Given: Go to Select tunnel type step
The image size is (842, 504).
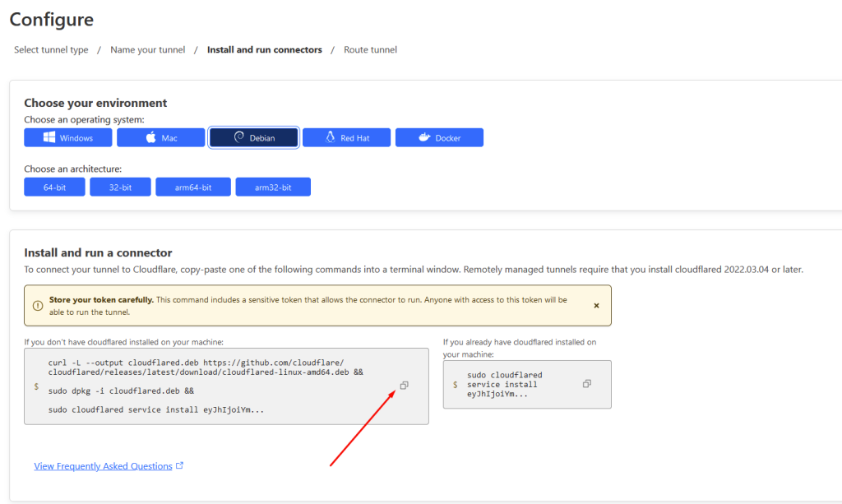Looking at the screenshot, I should click(x=51, y=49).
